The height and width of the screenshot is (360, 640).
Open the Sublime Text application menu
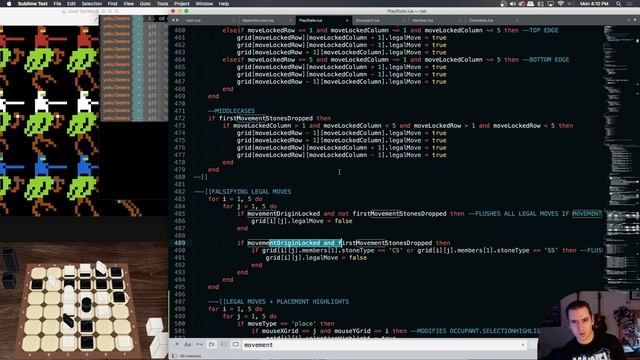[x=33, y=4]
